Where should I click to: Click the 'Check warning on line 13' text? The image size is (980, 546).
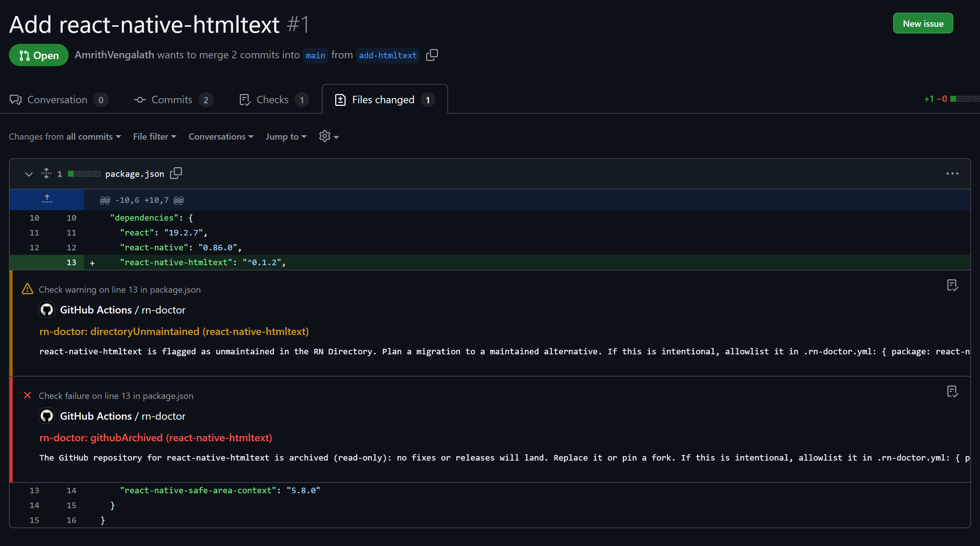pos(120,290)
